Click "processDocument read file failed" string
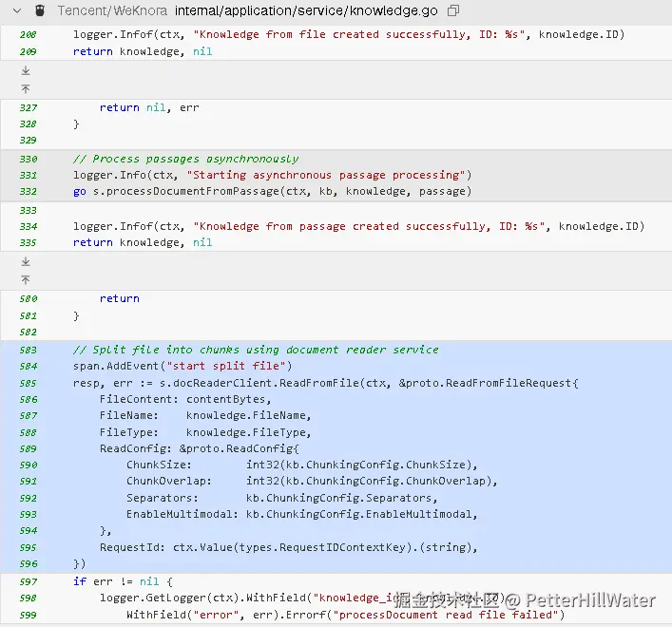 pos(446,616)
